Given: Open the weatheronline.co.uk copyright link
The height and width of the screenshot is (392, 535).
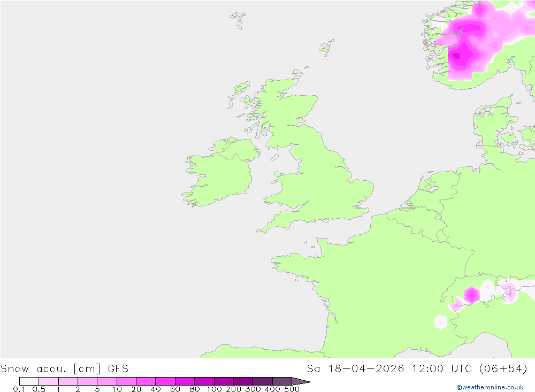Looking at the screenshot, I should 490,387.
